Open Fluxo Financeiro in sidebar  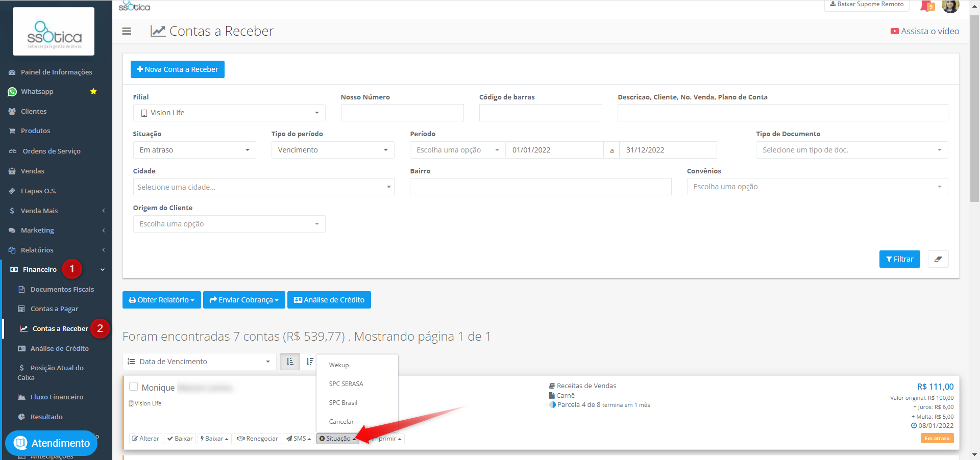coord(57,397)
